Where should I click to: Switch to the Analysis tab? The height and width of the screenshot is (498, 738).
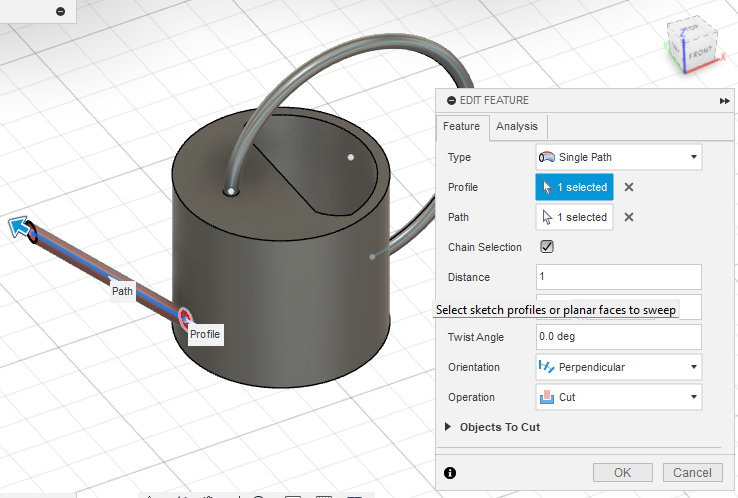517,126
